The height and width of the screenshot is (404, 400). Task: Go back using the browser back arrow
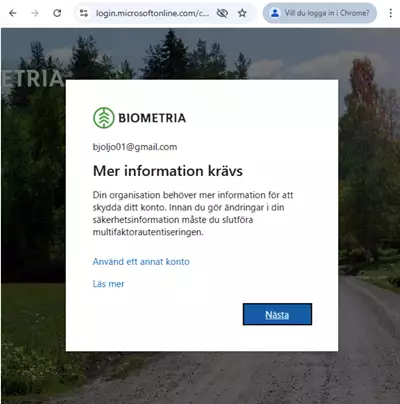pyautogui.click(x=13, y=13)
